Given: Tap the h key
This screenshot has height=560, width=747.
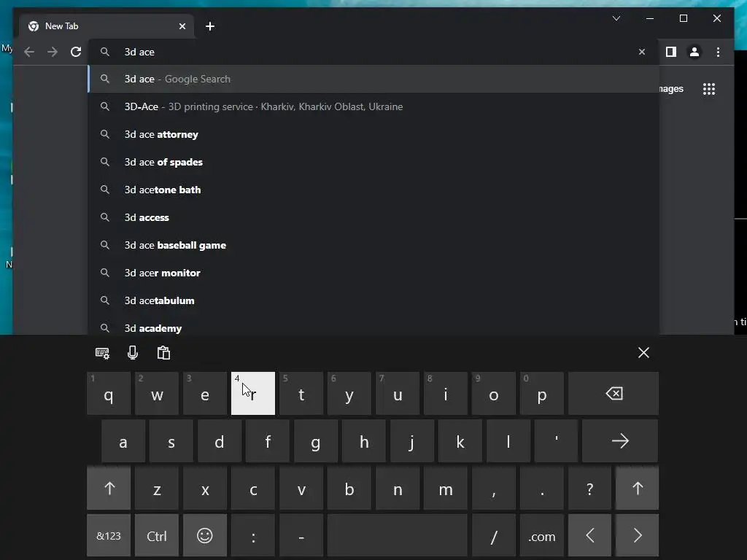Looking at the screenshot, I should (364, 441).
